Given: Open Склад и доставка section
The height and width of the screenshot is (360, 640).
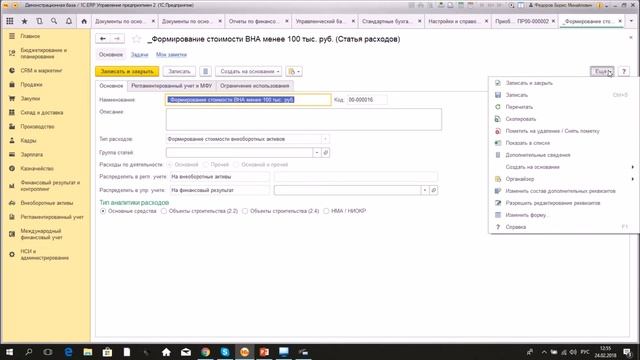Looking at the screenshot, I should (x=42, y=112).
